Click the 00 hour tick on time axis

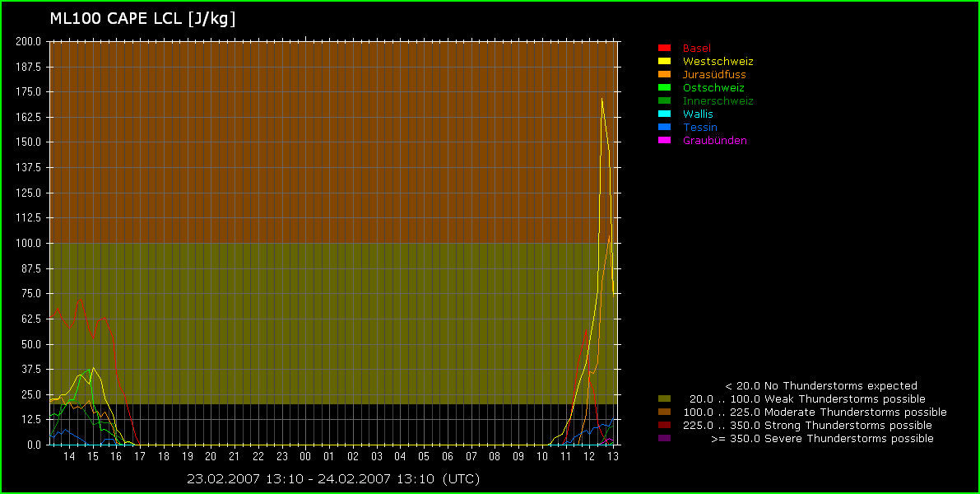pyautogui.click(x=305, y=456)
